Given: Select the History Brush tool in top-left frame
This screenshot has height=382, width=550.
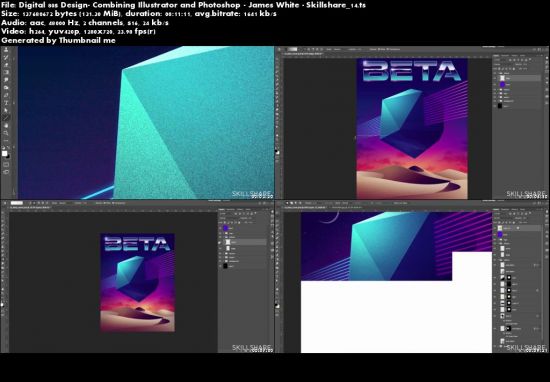Looking at the screenshot, I should click(x=6, y=58).
